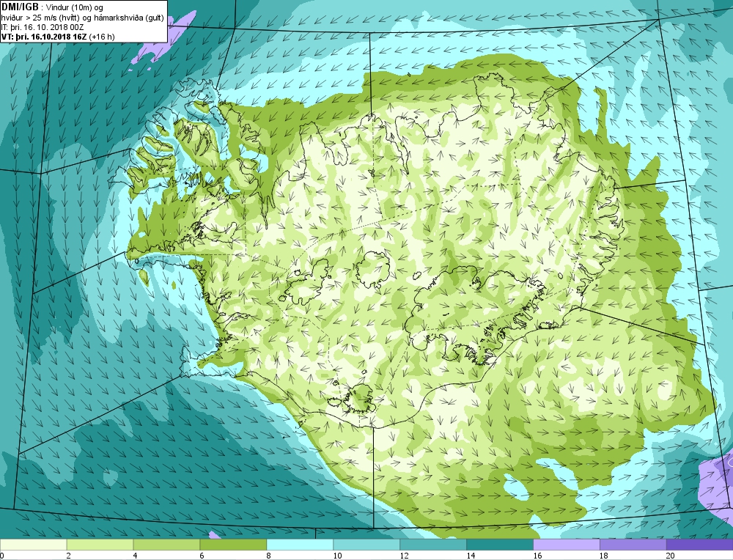Click the 12–14 m/s teal legend swatch
733x560 pixels.
pyautogui.click(x=433, y=545)
